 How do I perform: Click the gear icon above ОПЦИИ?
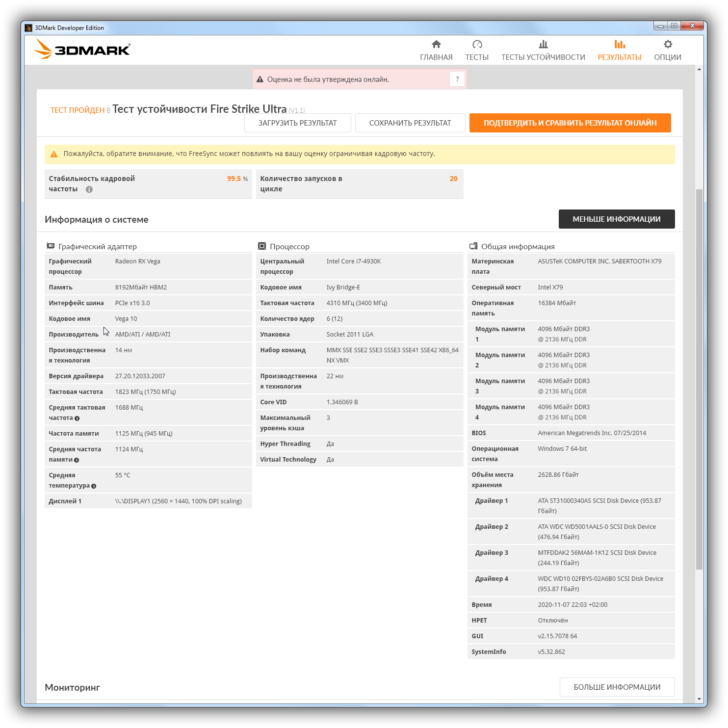[x=668, y=44]
